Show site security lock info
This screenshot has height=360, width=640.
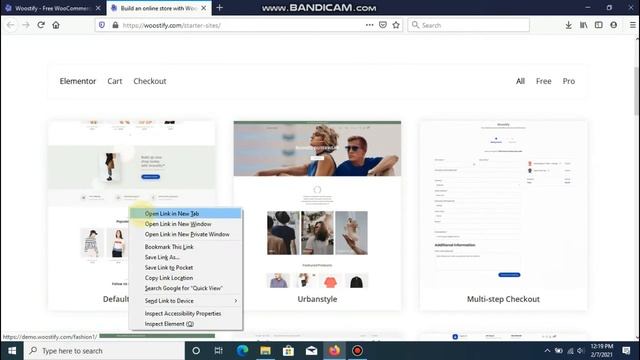116,25
